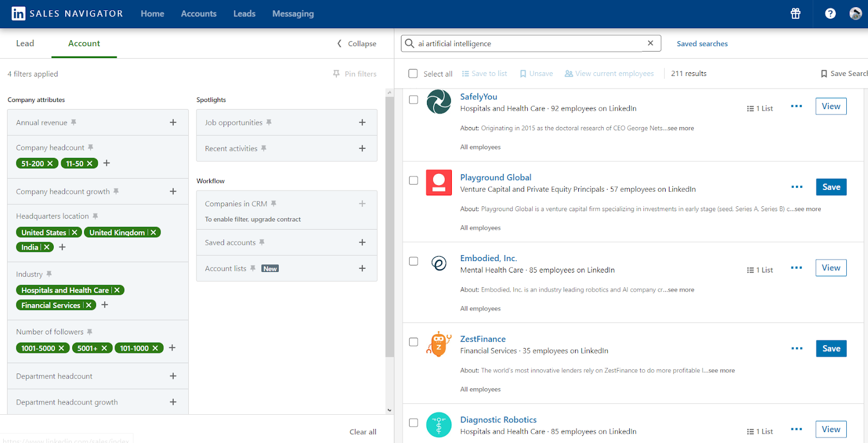This screenshot has height=443, width=868.
Task: Open the Saved searches link
Action: click(x=702, y=43)
